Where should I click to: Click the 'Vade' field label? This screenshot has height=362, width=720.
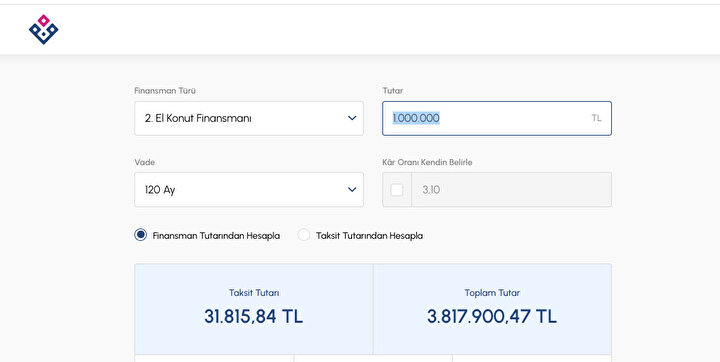(145, 162)
